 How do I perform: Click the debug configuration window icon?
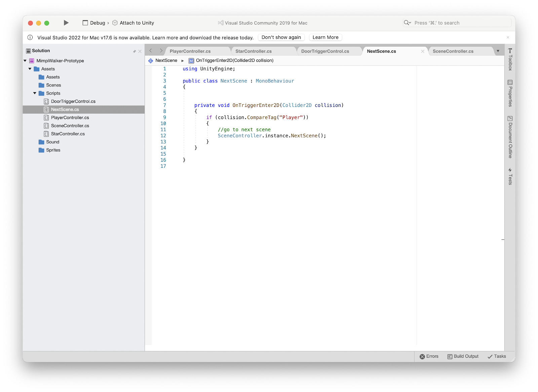85,23
